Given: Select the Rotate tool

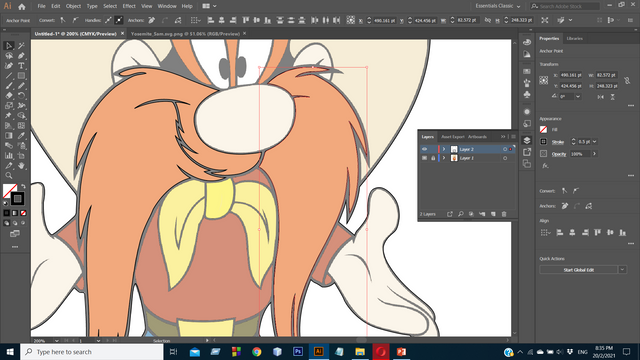Looking at the screenshot, I should click(21, 96).
